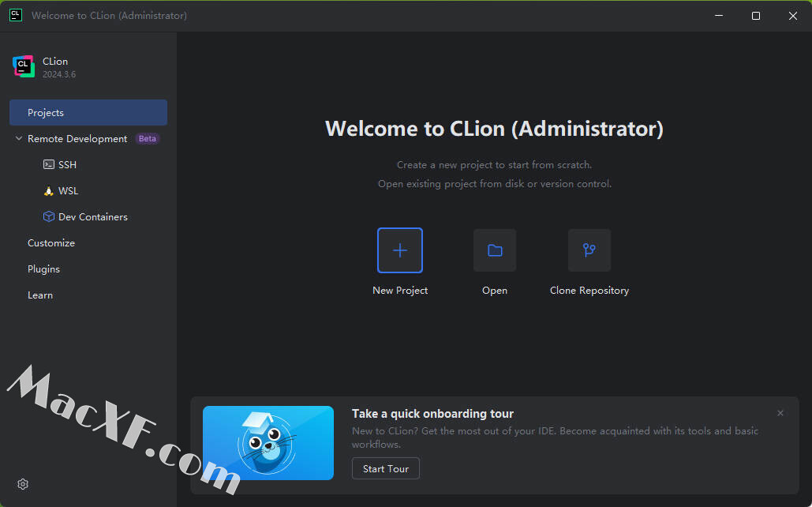Image resolution: width=812 pixels, height=507 pixels.
Task: Click the Clone Repository branch icon
Action: coord(589,250)
